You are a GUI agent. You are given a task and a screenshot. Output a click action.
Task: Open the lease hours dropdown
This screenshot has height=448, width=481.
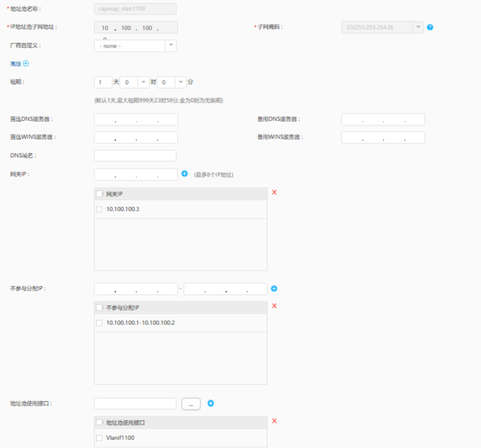pyautogui.click(x=144, y=82)
